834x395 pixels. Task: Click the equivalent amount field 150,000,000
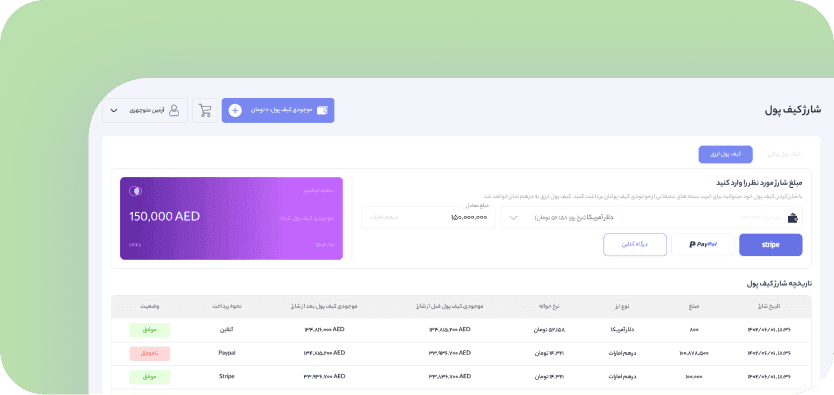[x=428, y=218]
